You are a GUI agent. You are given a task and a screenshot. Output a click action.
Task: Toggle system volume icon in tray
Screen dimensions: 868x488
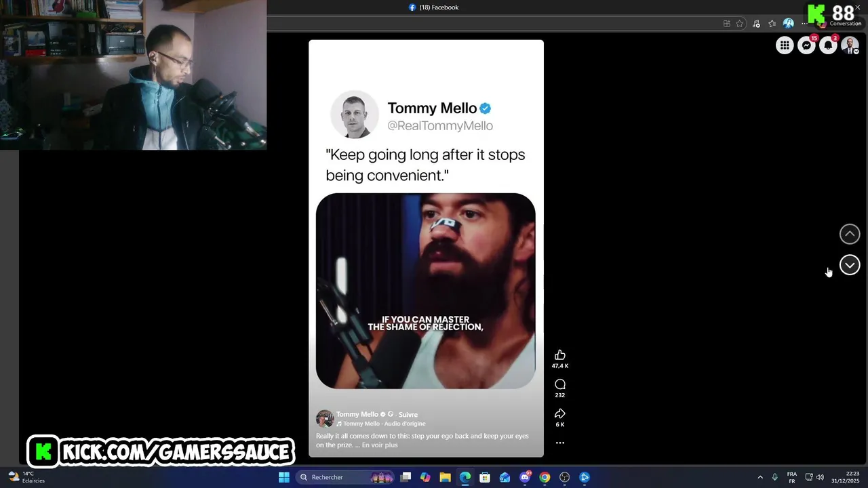(820, 477)
